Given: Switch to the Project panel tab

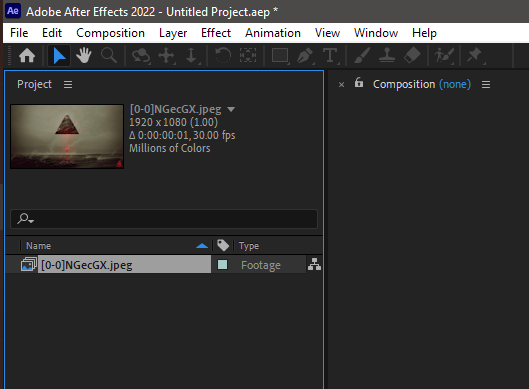Looking at the screenshot, I should 34,84.
